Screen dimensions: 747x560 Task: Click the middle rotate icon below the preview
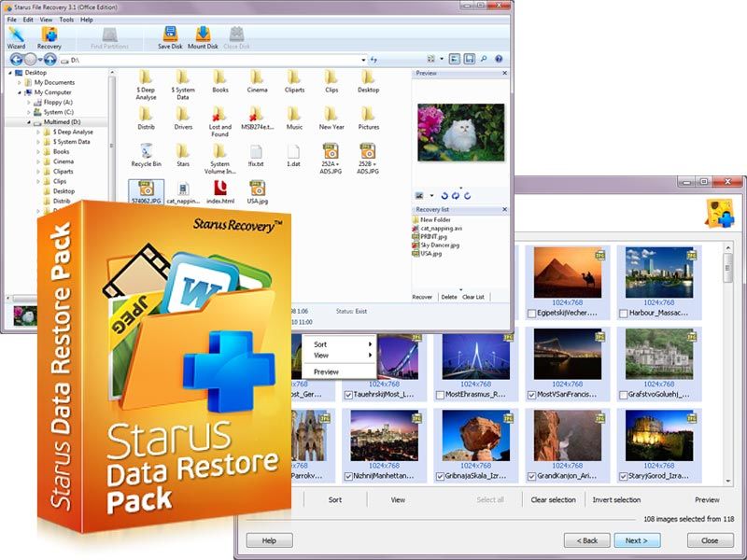tap(456, 196)
